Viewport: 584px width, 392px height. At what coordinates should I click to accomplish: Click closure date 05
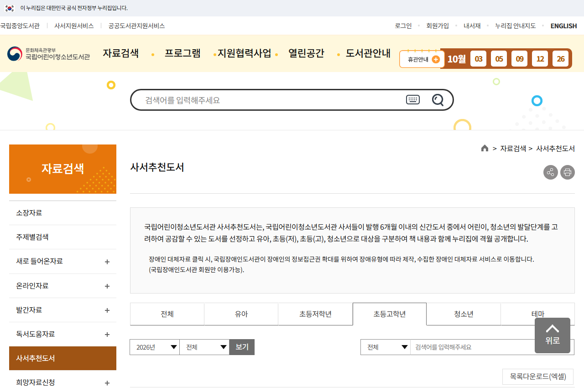click(x=499, y=59)
